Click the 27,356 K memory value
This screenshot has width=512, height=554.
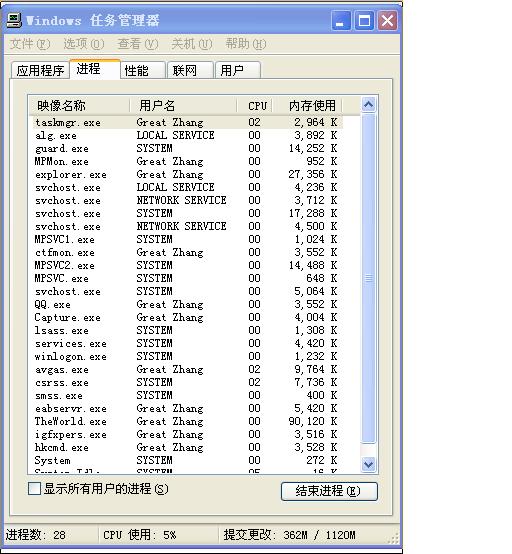(313, 174)
